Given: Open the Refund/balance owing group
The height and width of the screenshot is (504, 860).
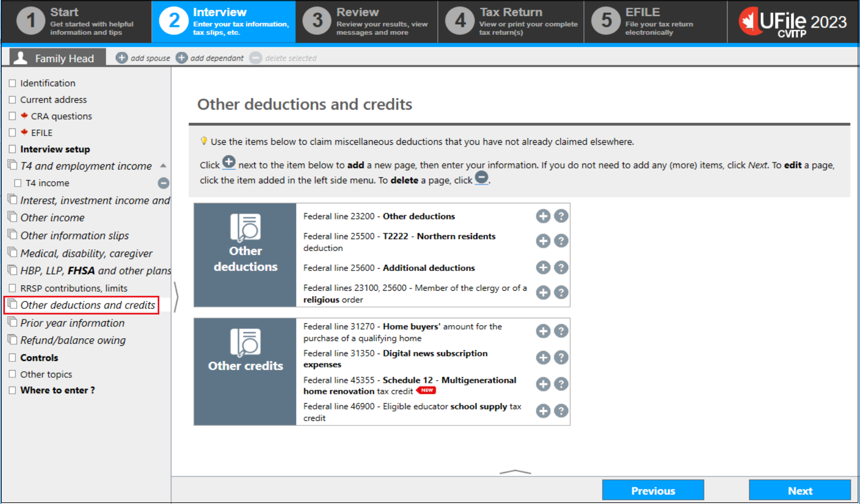Looking at the screenshot, I should pyautogui.click(x=73, y=340).
